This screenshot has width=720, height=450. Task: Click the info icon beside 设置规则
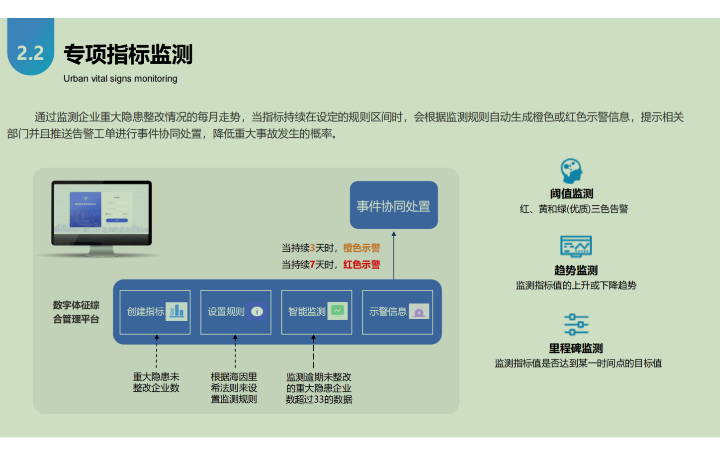[257, 311]
